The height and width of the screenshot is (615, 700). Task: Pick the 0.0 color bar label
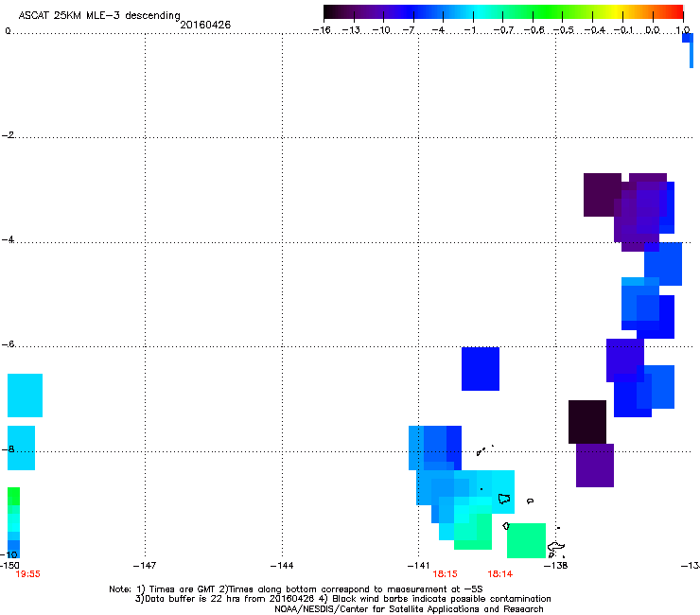click(x=653, y=30)
